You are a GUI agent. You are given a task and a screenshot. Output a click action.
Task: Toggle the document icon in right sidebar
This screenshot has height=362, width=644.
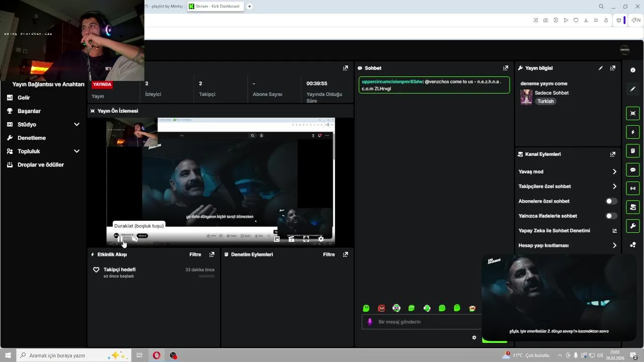[x=633, y=151]
